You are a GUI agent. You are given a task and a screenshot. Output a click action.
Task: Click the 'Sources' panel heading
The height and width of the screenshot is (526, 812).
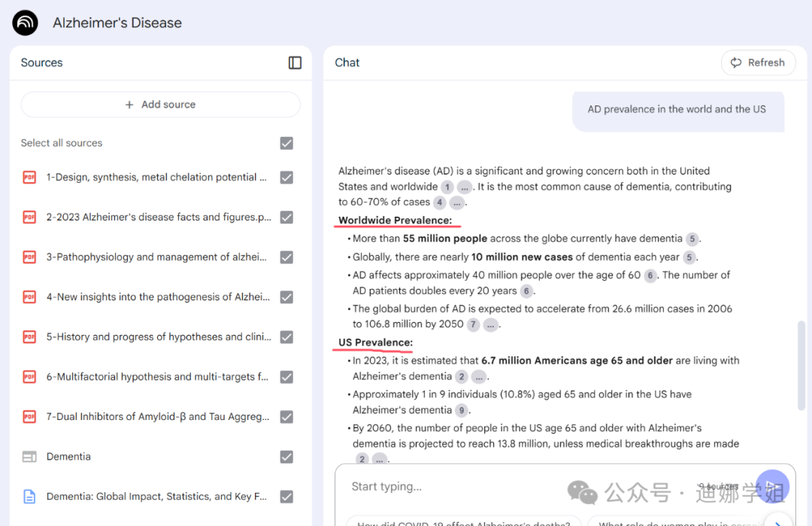(42, 62)
